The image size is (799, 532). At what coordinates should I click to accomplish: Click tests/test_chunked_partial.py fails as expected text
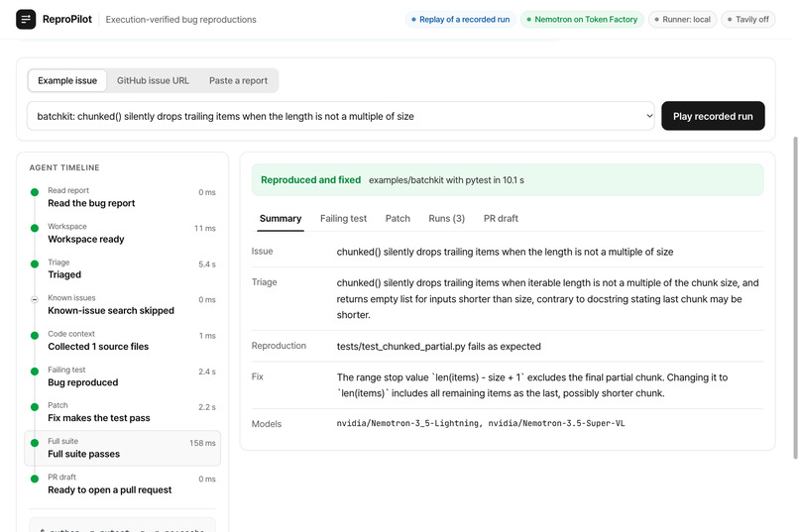point(439,346)
